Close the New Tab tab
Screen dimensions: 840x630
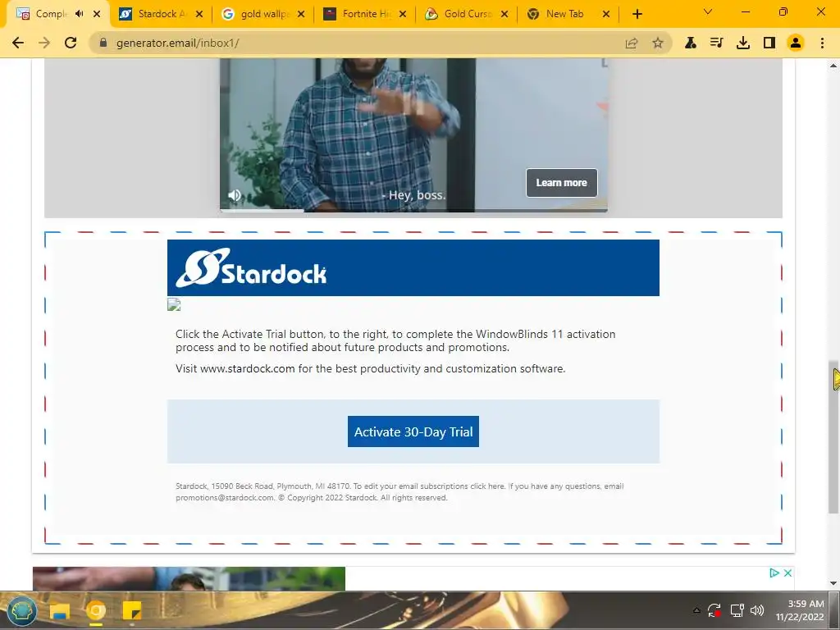606,15
